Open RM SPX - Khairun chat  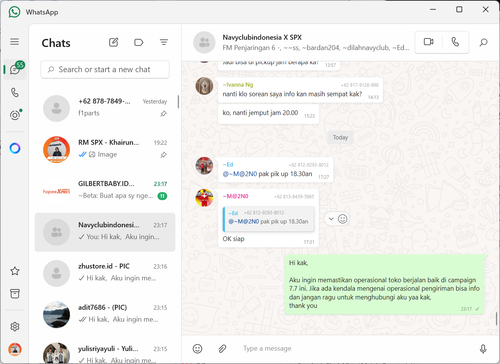click(x=105, y=149)
